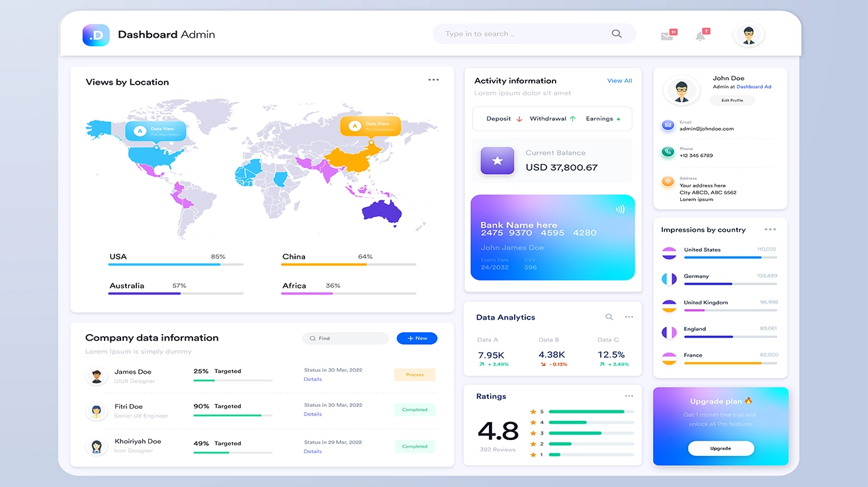Click the 382 Reviews text
The height and width of the screenshot is (487, 868).
[498, 450]
